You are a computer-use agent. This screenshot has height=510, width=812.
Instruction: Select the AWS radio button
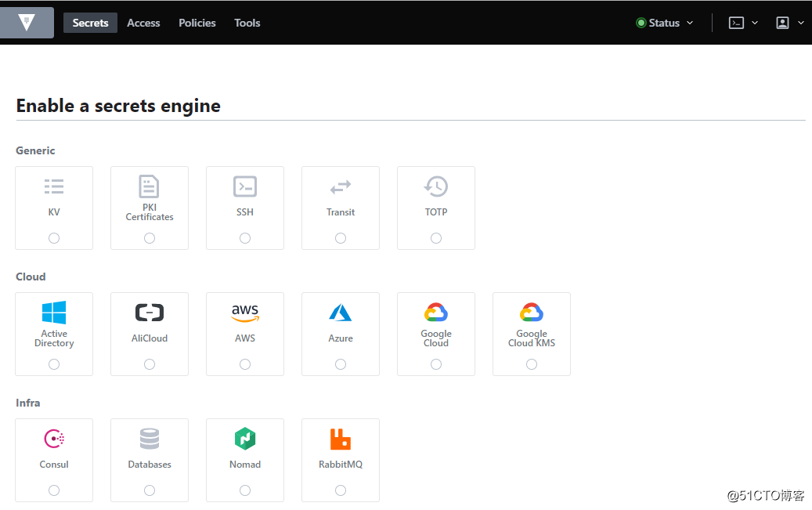tap(245, 364)
